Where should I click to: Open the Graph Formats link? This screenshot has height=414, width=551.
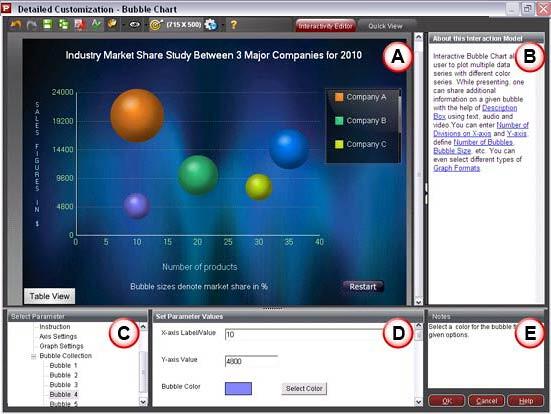[x=456, y=168]
